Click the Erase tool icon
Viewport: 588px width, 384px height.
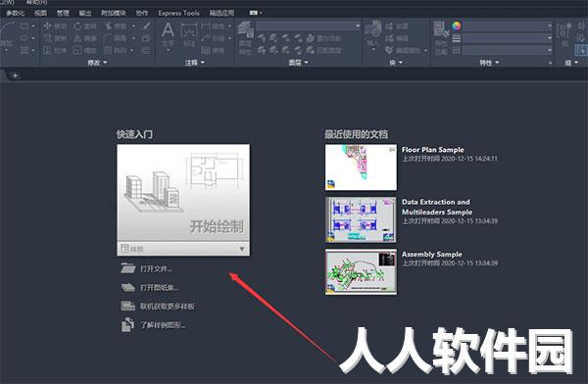click(x=147, y=25)
